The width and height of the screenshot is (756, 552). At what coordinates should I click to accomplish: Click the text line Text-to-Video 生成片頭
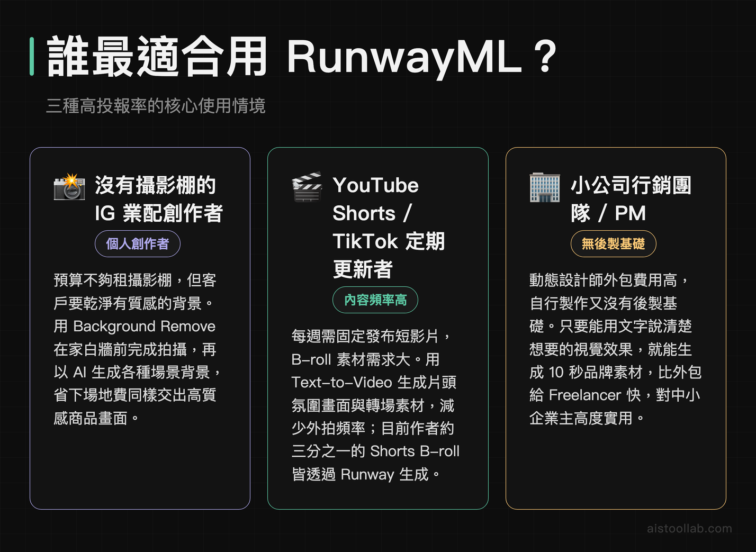(374, 382)
